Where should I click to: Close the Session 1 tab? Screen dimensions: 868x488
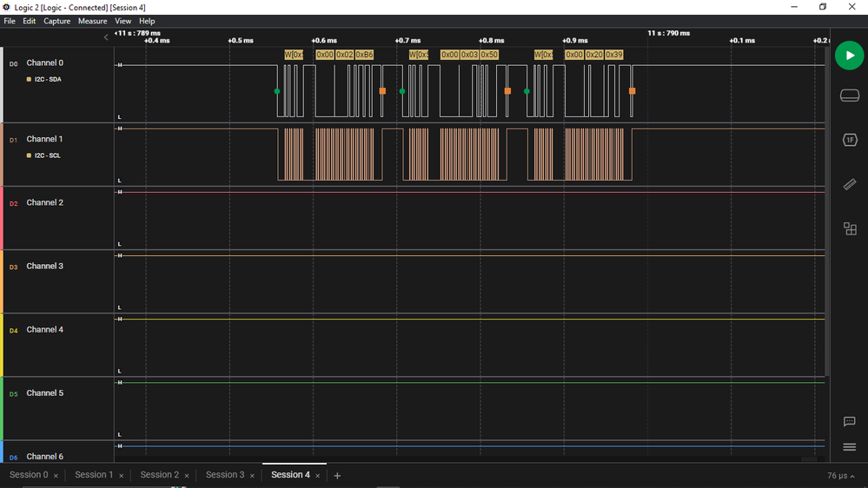click(x=121, y=476)
